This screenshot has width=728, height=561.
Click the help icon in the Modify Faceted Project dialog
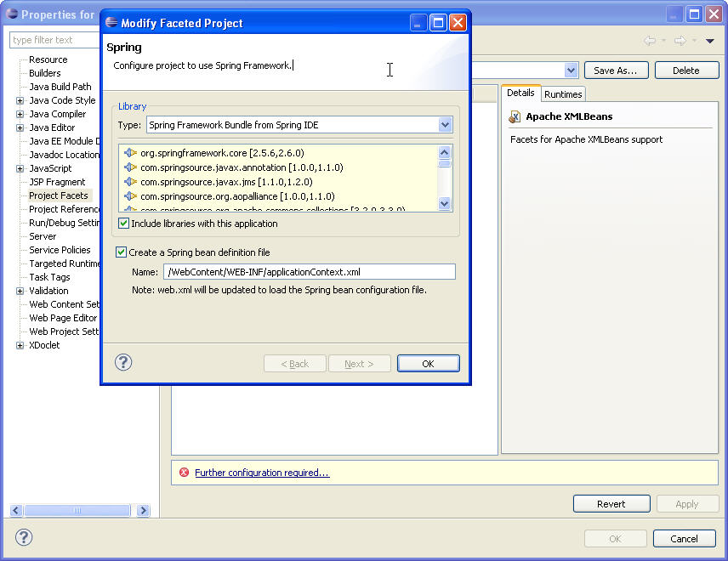[123, 362]
